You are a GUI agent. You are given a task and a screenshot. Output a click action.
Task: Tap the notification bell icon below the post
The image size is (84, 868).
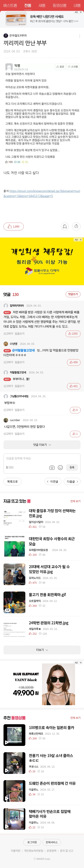[65, 226]
